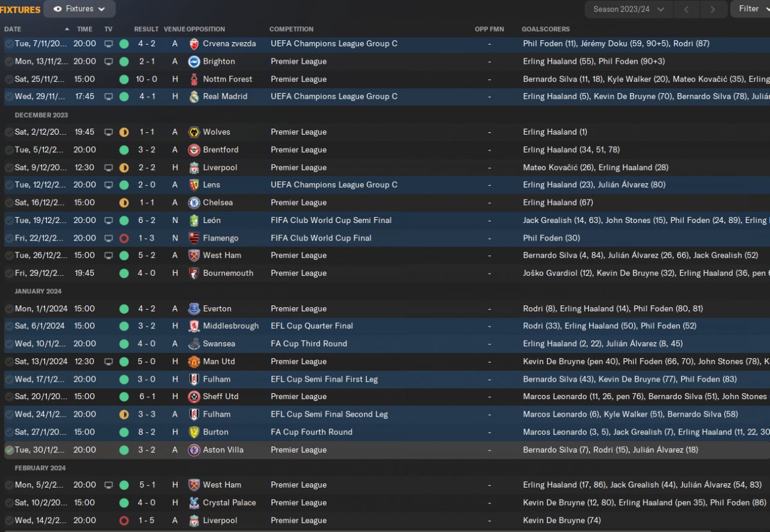
Task: Toggle the selection check on the Bournemouth fixture
Action: tap(9, 274)
